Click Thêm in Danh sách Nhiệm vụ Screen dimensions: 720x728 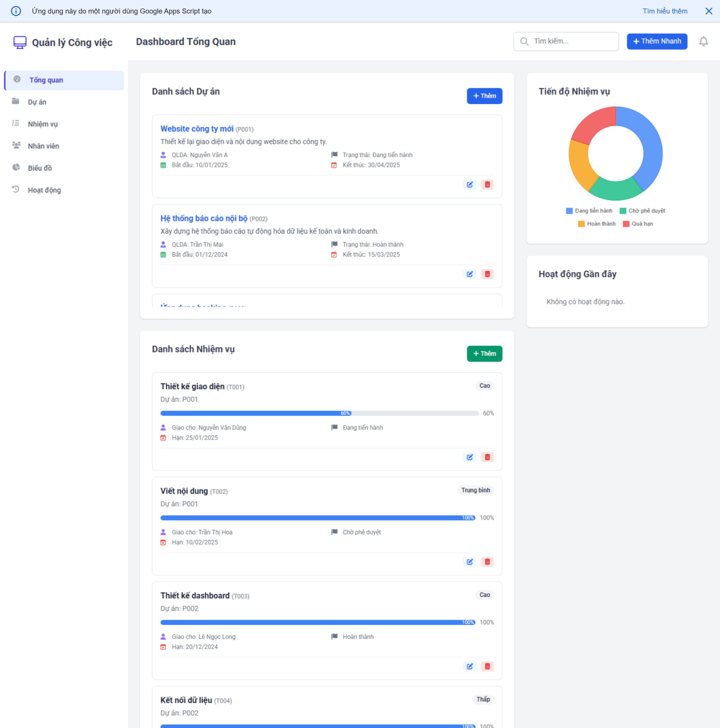tap(485, 353)
